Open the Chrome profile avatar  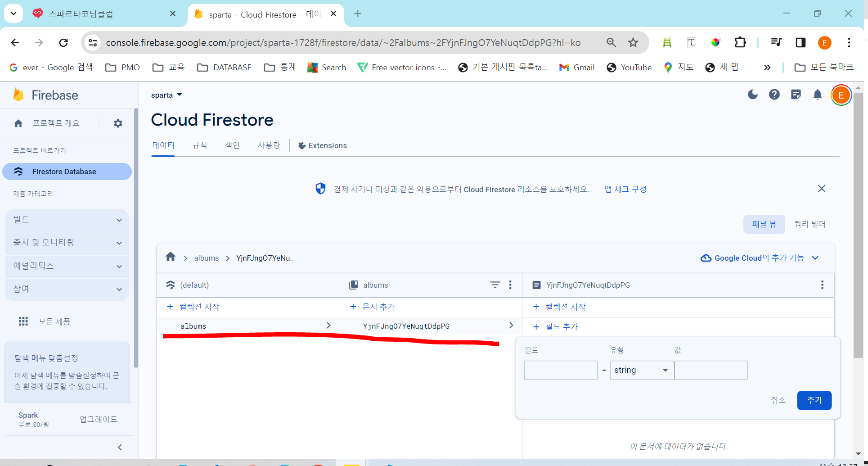(825, 43)
